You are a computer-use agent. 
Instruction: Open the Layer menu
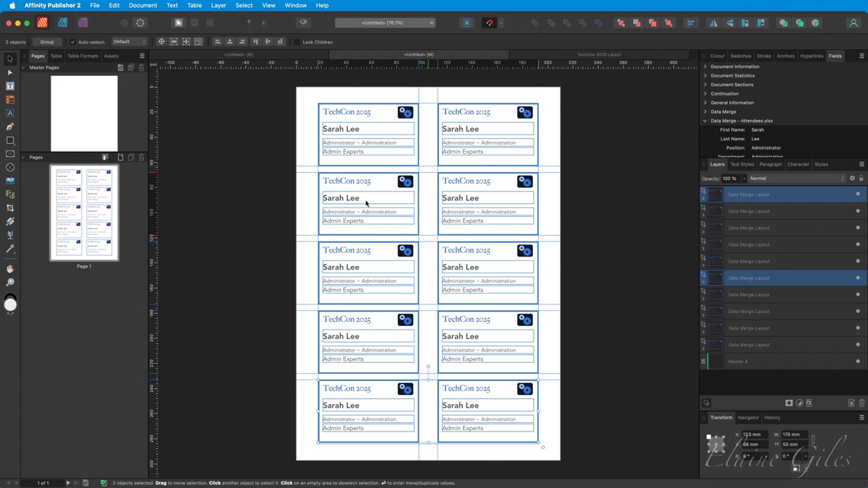pos(218,5)
